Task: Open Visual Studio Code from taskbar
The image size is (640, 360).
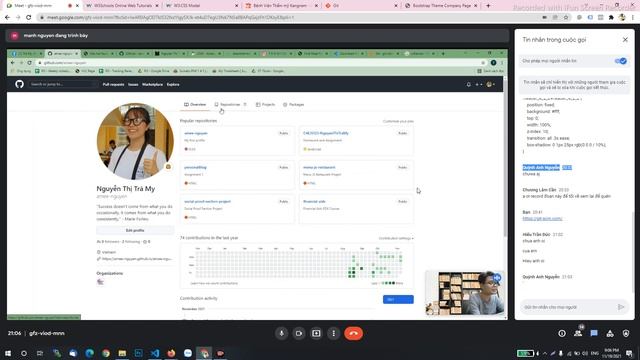Action: point(155,353)
